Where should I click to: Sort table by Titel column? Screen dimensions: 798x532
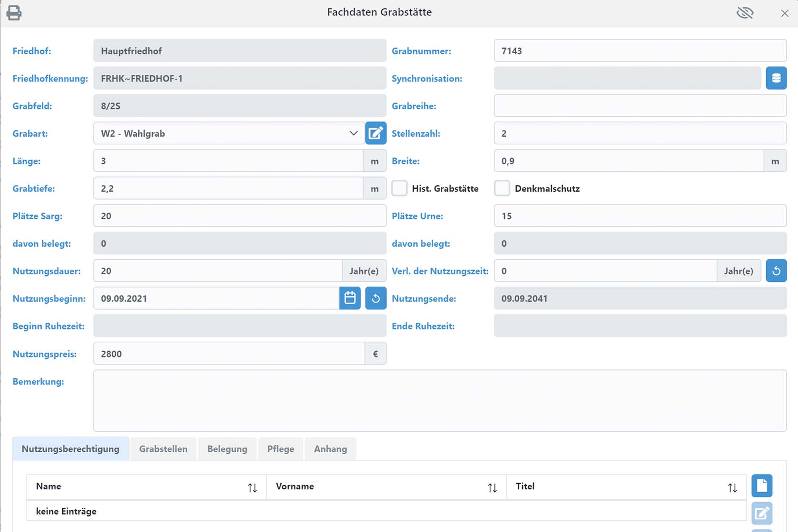pyautogui.click(x=732, y=487)
